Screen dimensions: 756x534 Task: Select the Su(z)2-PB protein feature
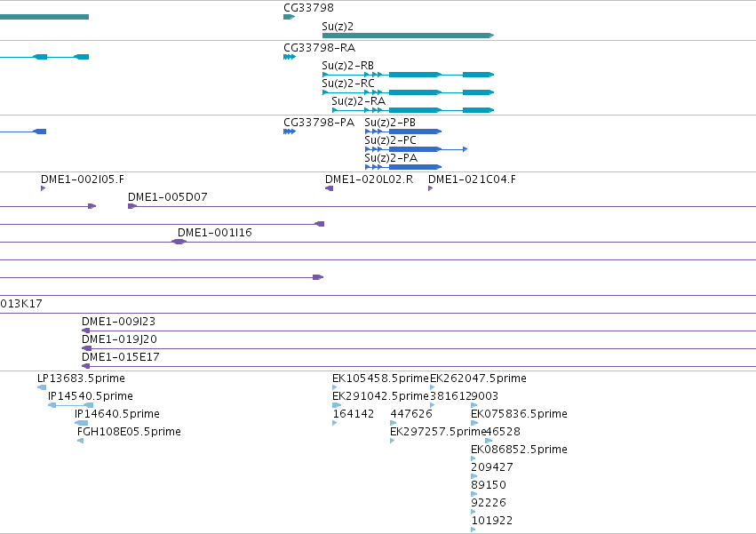[403, 132]
